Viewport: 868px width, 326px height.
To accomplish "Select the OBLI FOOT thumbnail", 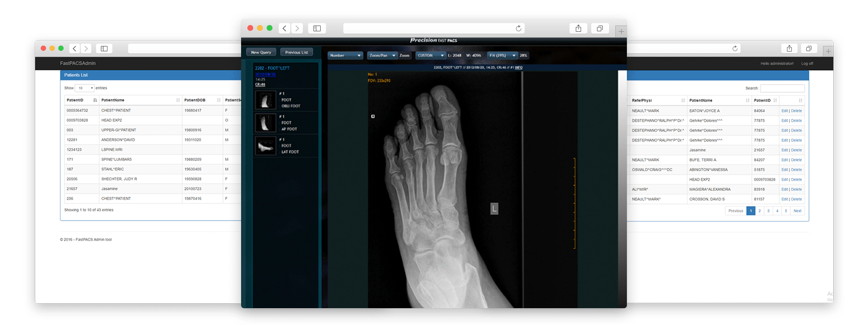I will point(265,100).
